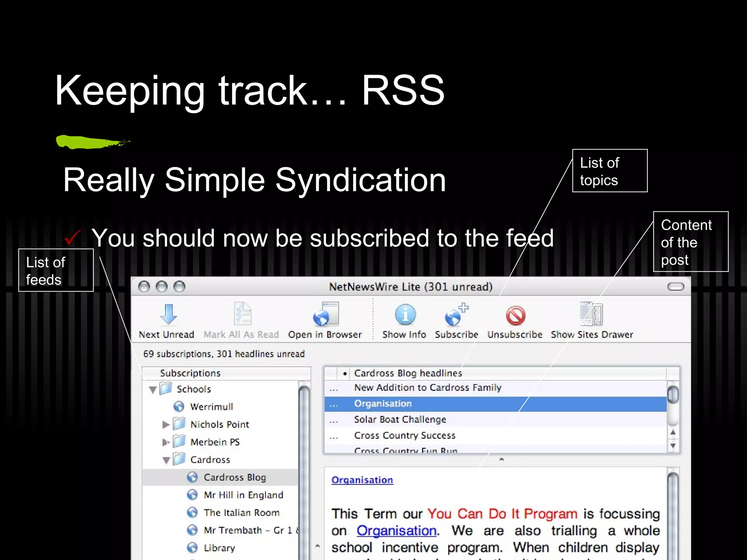747x560 pixels.
Task: Expand the Merbein PS folder
Action: (166, 442)
